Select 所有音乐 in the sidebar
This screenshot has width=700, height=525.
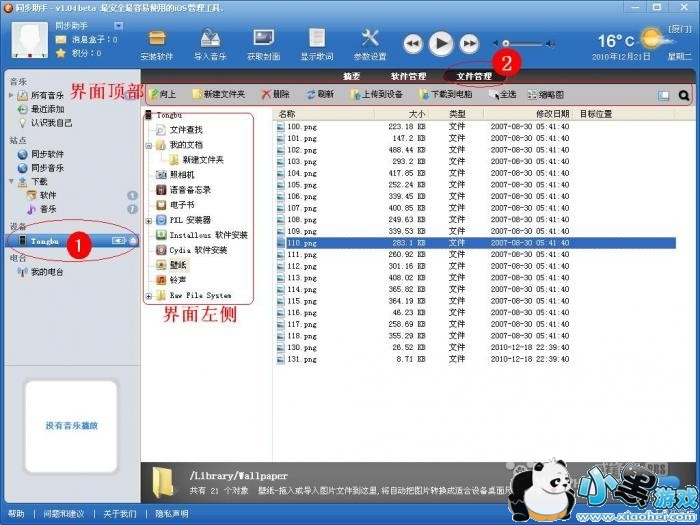pyautogui.click(x=47, y=96)
